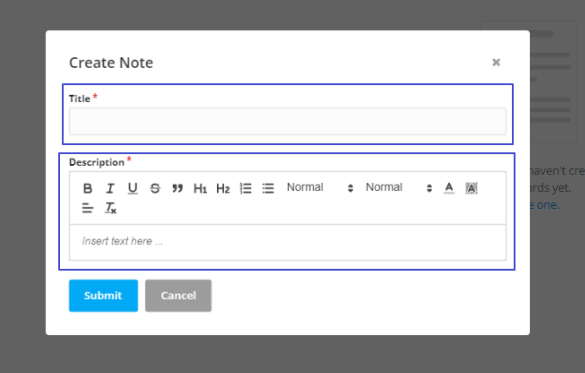Image resolution: width=585 pixels, height=373 pixels.
Task: Open the first Normal dropdown
Action: coord(320,188)
